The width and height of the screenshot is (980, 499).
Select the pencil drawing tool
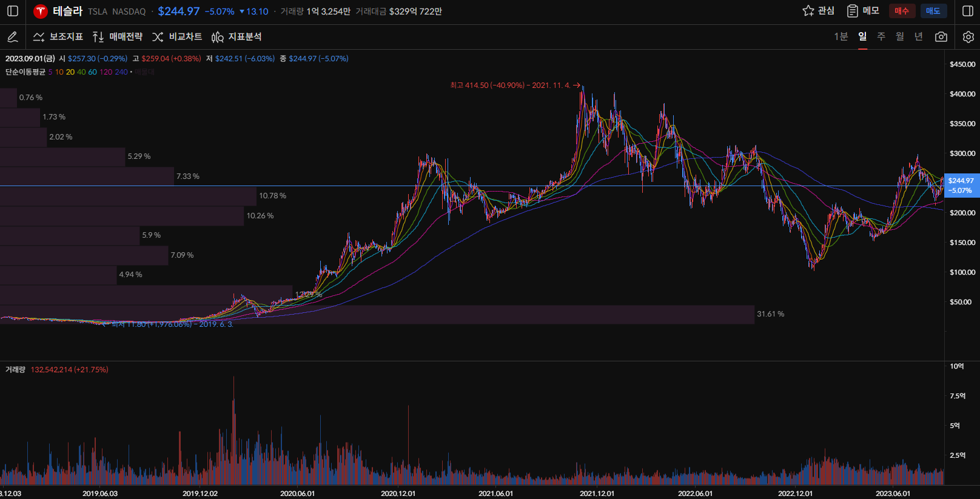click(x=12, y=37)
